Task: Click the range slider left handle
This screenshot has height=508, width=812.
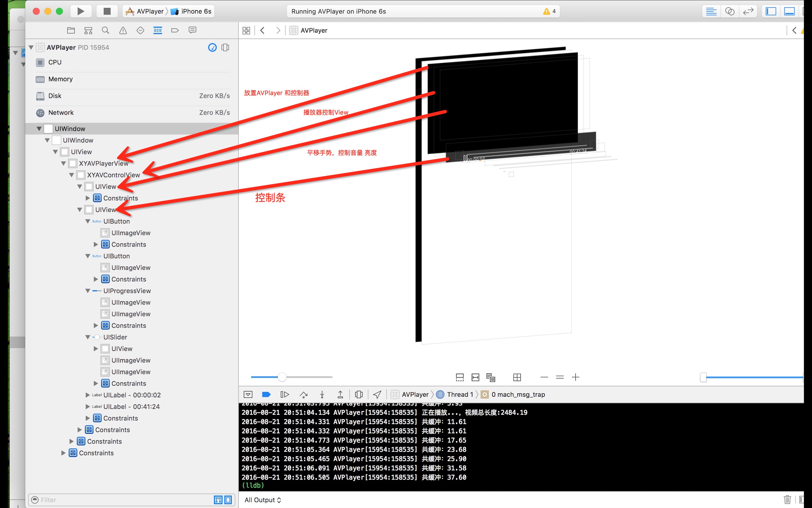Action: pyautogui.click(x=703, y=377)
